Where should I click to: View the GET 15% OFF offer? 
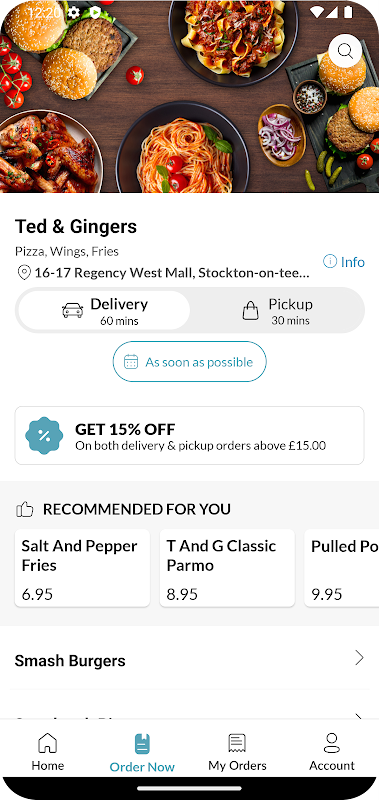point(189,436)
